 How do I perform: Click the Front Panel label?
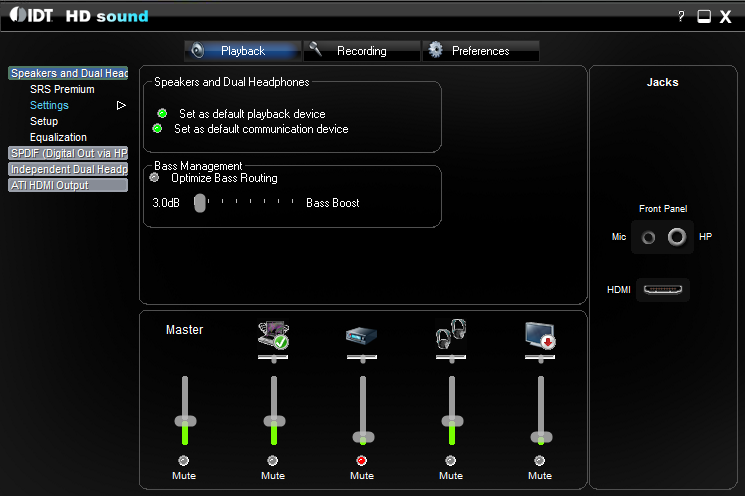pyautogui.click(x=663, y=209)
